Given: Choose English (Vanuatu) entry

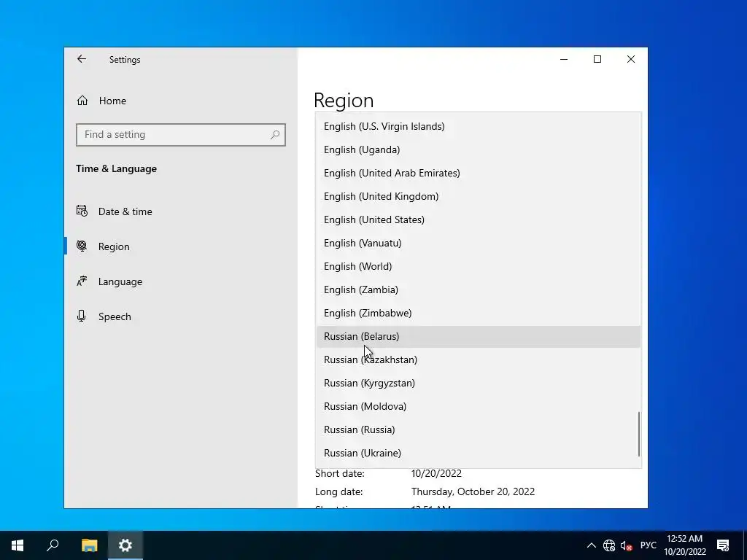Looking at the screenshot, I should (x=479, y=243).
